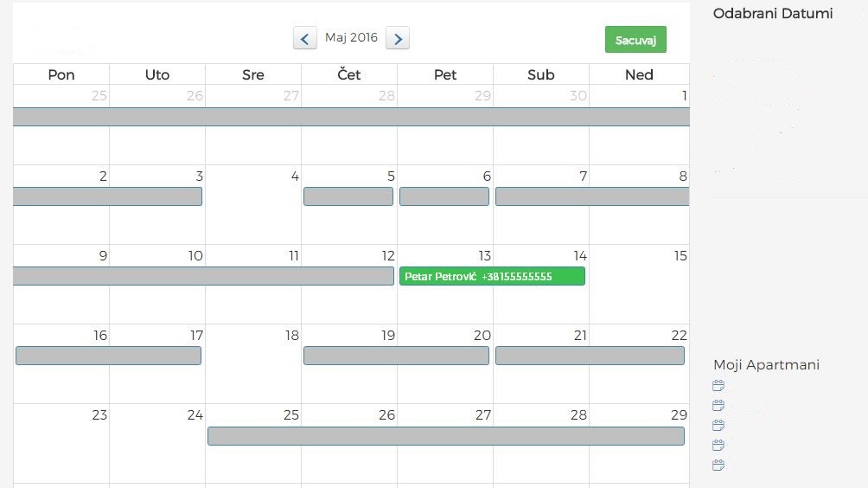Click the gray booking on Friday May 6
Screen dimensions: 868x488
[x=444, y=196]
